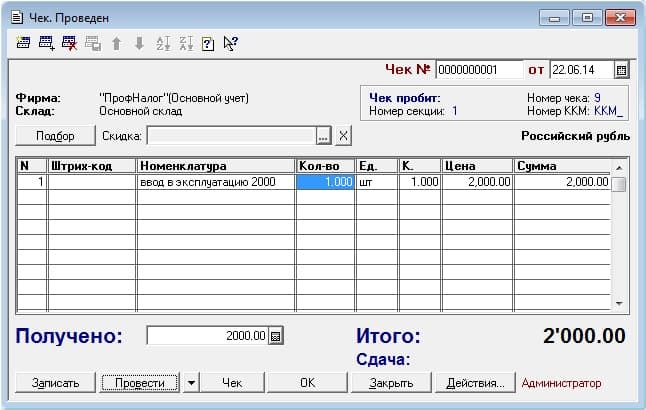Click the Ед. column header
Screen dimensions: 646x410
[x=377, y=166]
